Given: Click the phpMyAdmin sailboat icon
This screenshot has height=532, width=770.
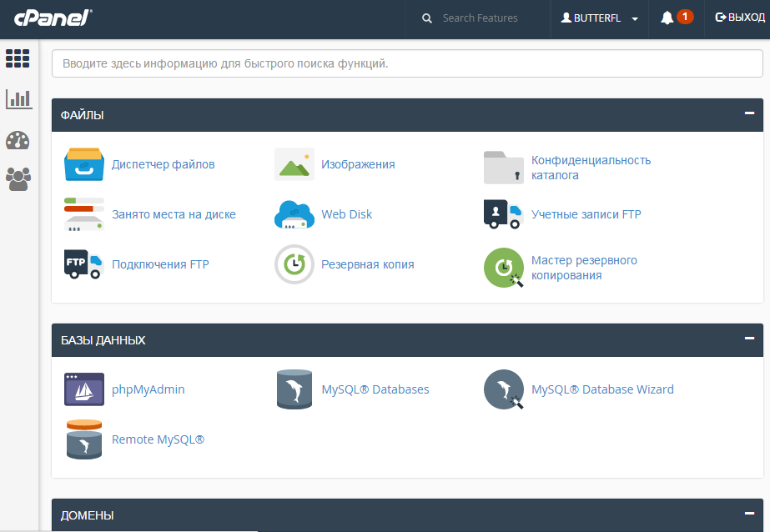Looking at the screenshot, I should pos(83,389).
